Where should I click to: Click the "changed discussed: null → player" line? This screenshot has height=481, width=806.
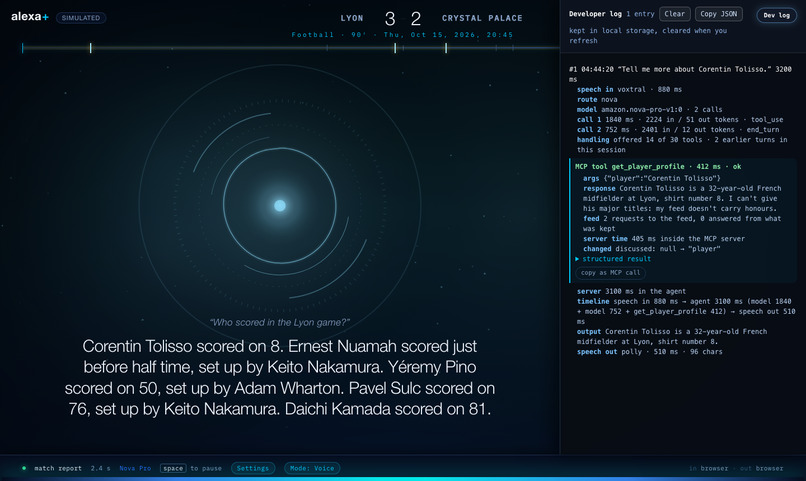pos(651,249)
